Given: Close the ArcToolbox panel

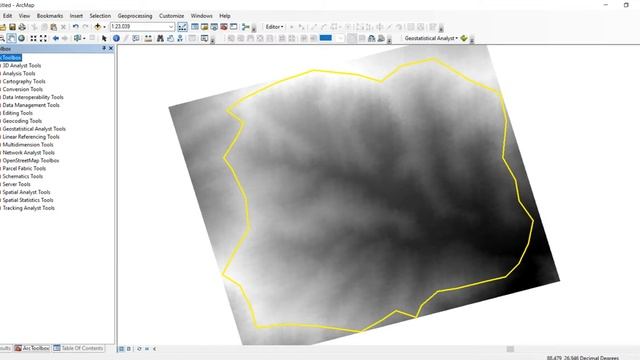Looking at the screenshot, I should tap(111, 48).
